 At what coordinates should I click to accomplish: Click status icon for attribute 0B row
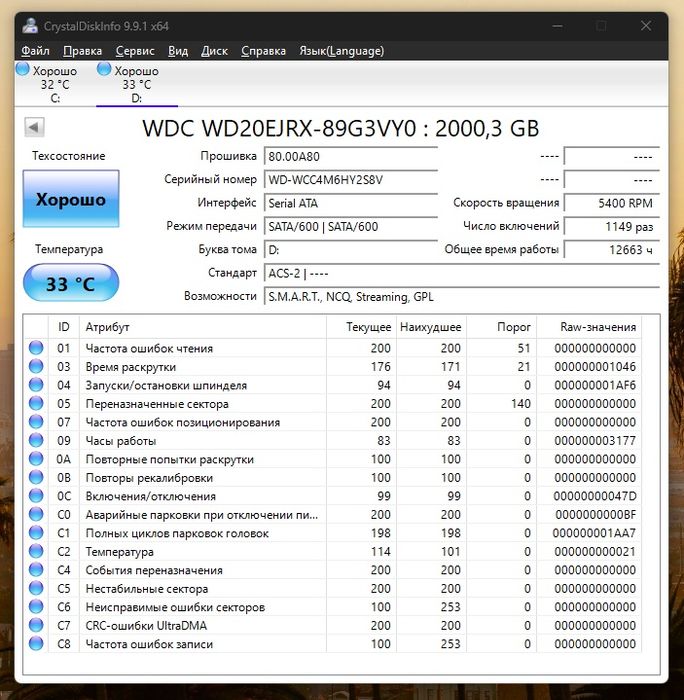[36, 477]
